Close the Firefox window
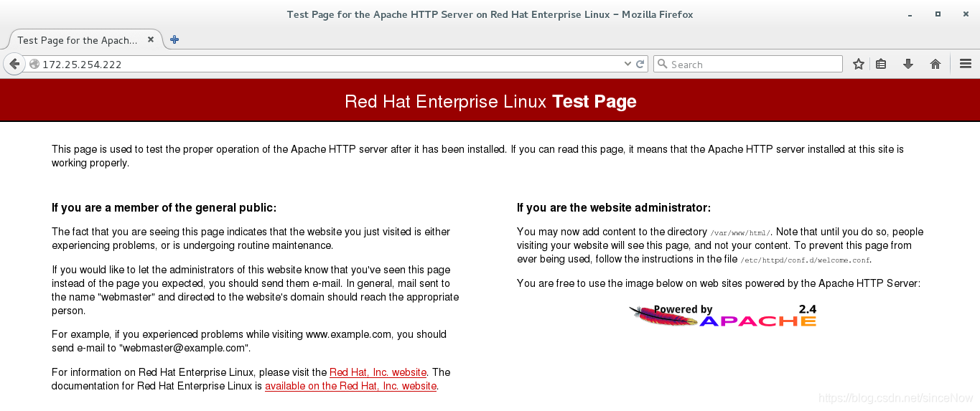This screenshot has width=980, height=411. (964, 14)
